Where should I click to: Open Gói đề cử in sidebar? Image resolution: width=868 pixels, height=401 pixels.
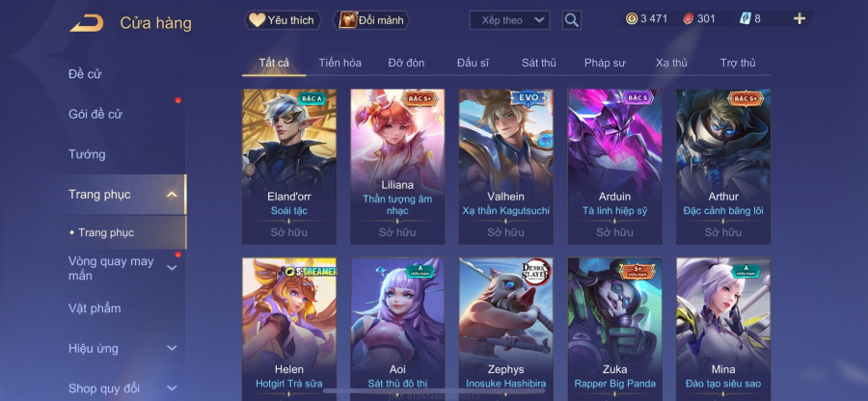coord(95,115)
